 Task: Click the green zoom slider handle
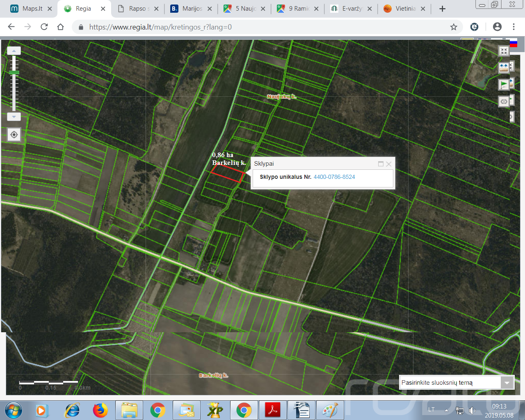click(x=14, y=72)
